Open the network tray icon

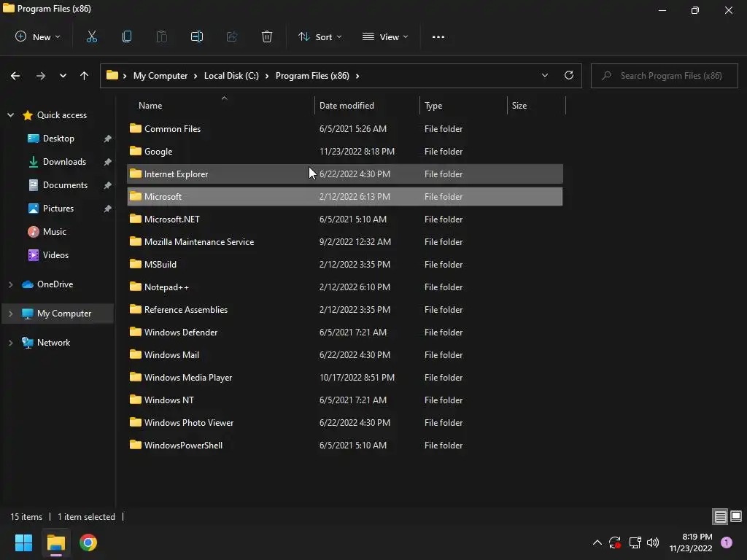[635, 542]
